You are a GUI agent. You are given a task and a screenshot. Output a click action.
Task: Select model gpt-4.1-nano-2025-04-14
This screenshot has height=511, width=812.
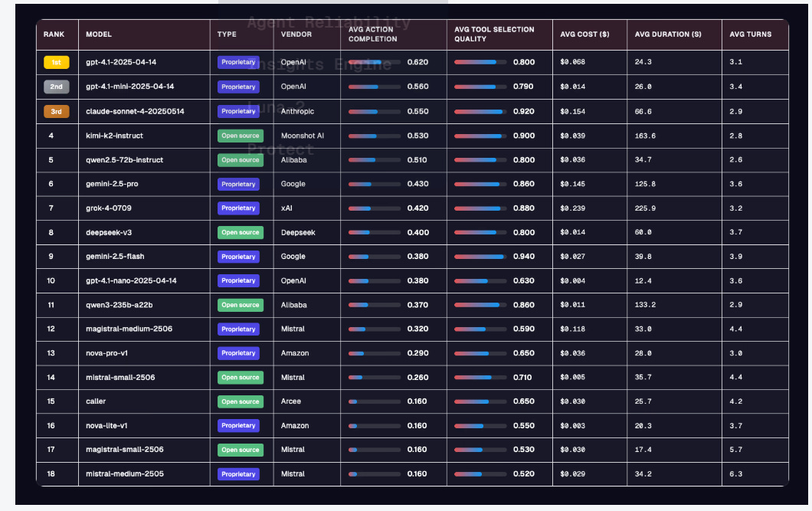point(131,280)
